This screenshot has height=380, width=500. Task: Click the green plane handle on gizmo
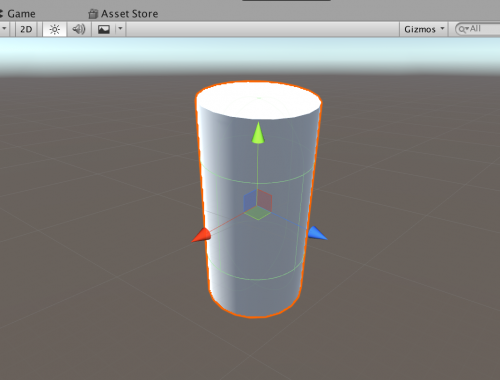point(258,213)
